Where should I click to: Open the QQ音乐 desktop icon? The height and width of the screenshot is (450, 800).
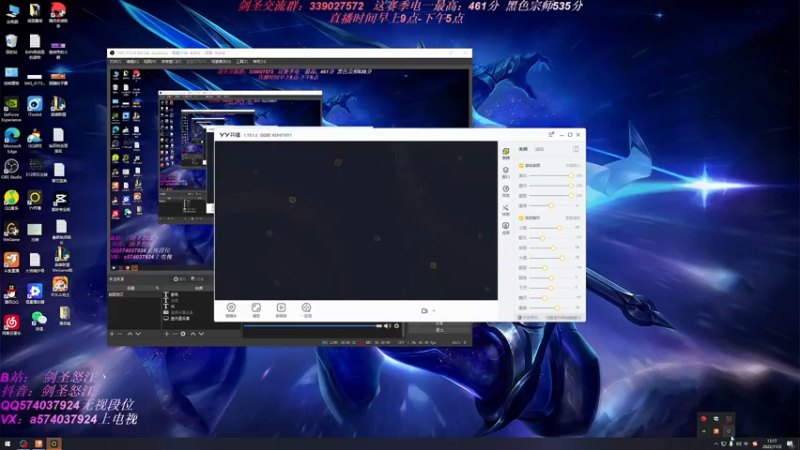coord(11,200)
